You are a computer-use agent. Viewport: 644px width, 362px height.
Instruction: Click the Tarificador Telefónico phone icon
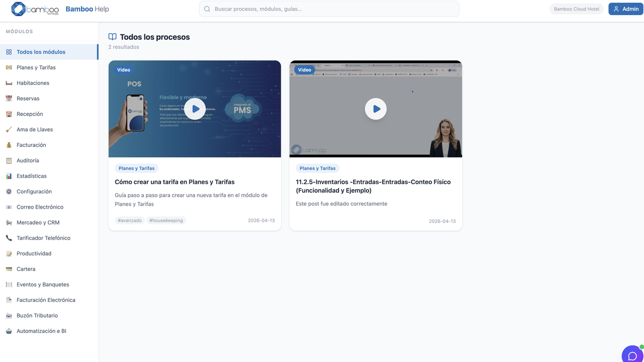(x=9, y=238)
